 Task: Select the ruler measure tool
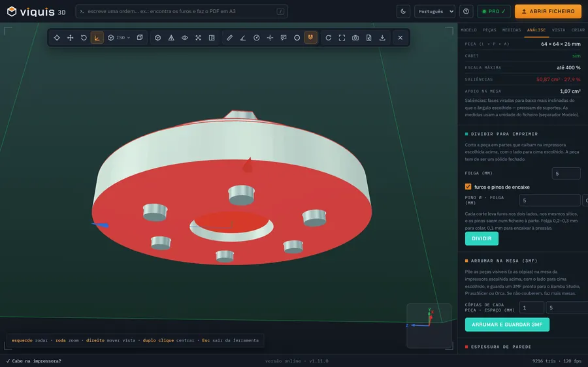pos(229,37)
